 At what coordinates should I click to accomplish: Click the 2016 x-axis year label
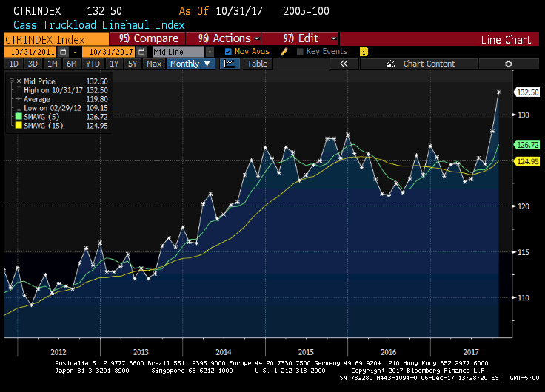[388, 352]
